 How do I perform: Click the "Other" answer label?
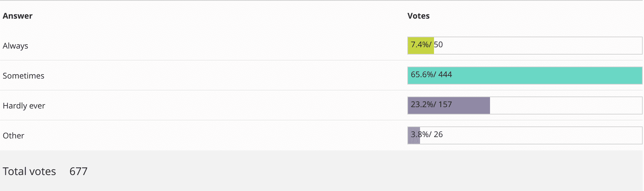click(x=13, y=136)
